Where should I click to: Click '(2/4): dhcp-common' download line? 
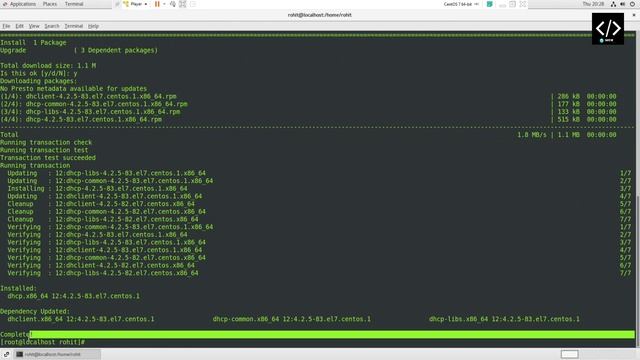click(x=94, y=104)
